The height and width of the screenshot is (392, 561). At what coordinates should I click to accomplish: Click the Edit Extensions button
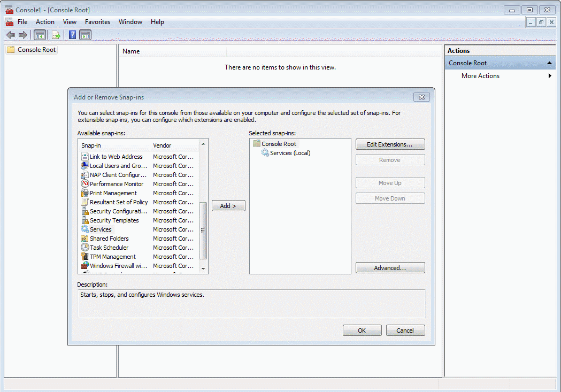point(390,144)
